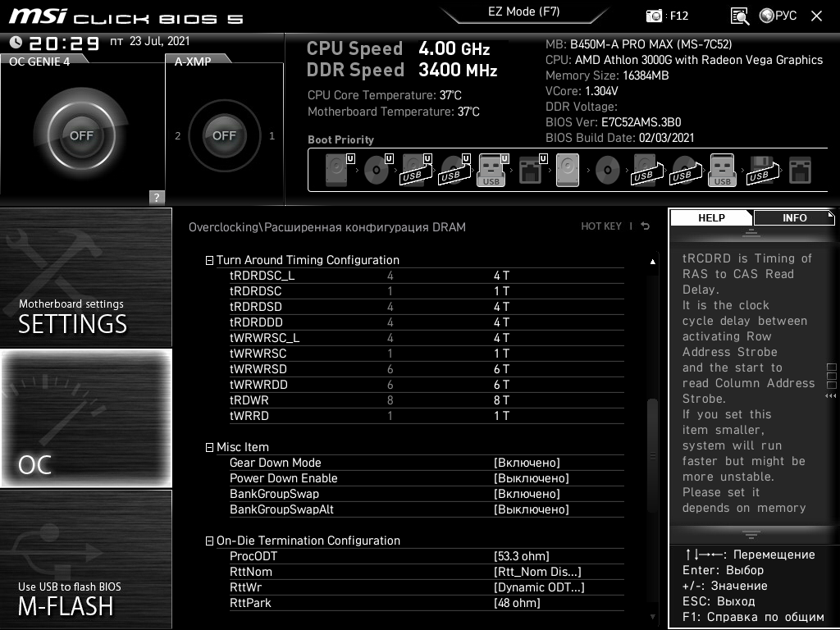The height and width of the screenshot is (630, 840).
Task: Open the ProcODT 53.3 ohm dropdown
Action: pyautogui.click(x=521, y=555)
